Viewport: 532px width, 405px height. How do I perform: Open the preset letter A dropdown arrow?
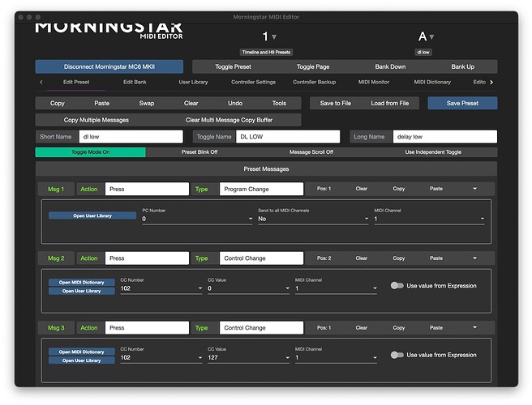pyautogui.click(x=431, y=37)
